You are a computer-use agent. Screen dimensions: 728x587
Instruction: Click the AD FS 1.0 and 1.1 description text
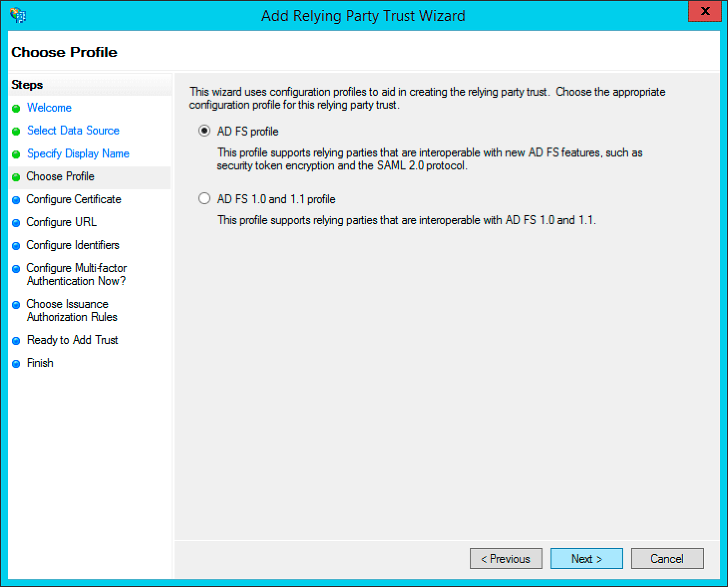pyautogui.click(x=407, y=220)
